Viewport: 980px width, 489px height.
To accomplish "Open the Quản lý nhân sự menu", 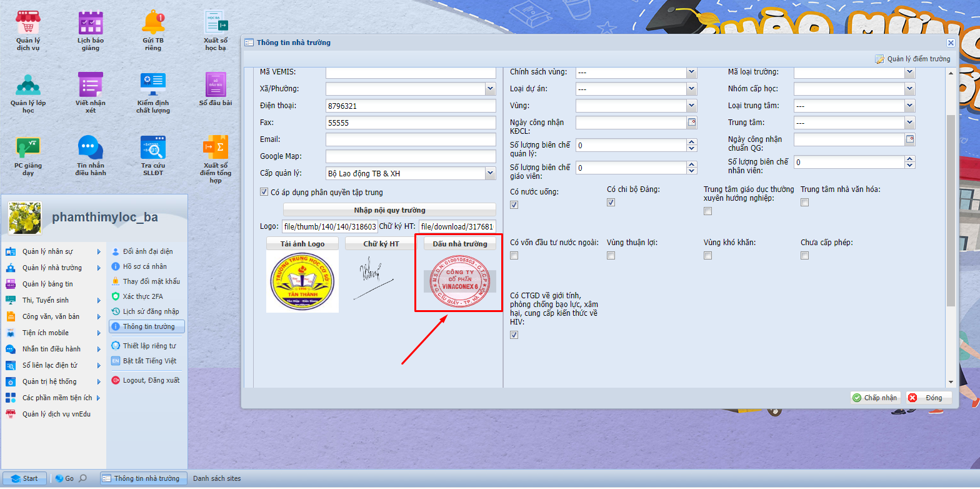I will pyautogui.click(x=47, y=251).
